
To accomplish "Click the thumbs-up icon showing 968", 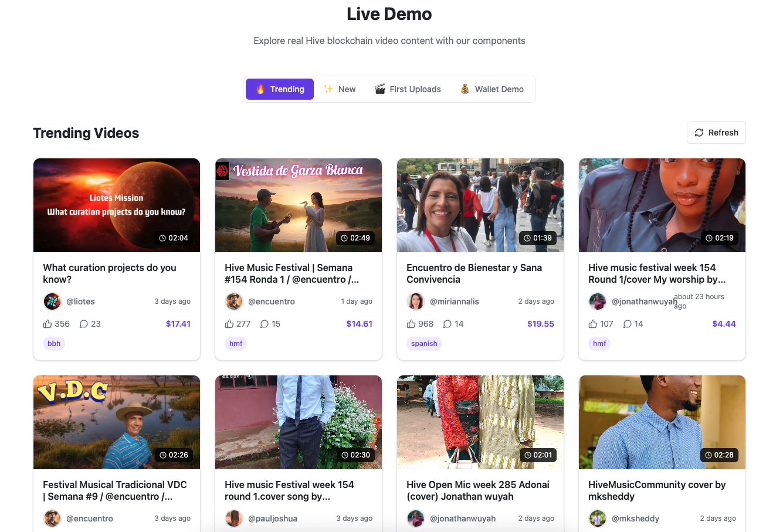I will click(411, 324).
